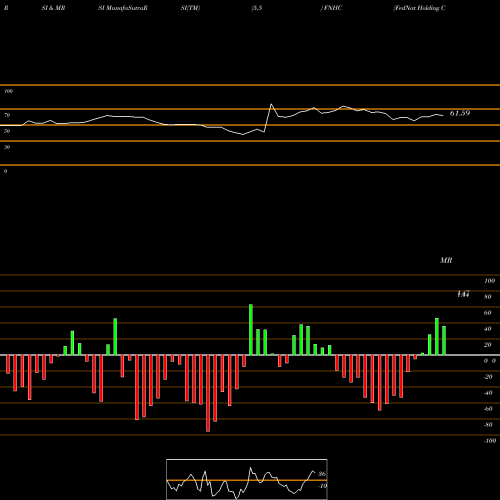
Task: Select the 'SI(TM)' header label
Action: click(190, 8)
